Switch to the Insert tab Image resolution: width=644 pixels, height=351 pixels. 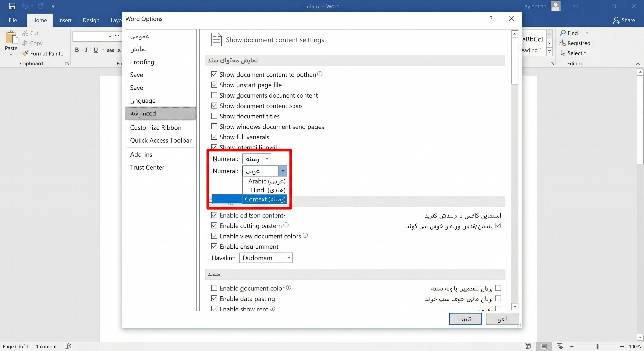click(x=65, y=20)
